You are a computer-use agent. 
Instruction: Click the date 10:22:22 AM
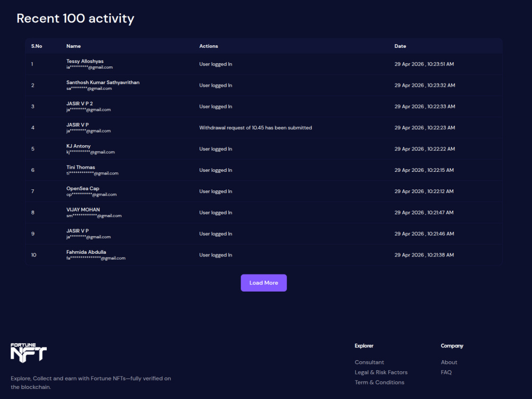[425, 149]
